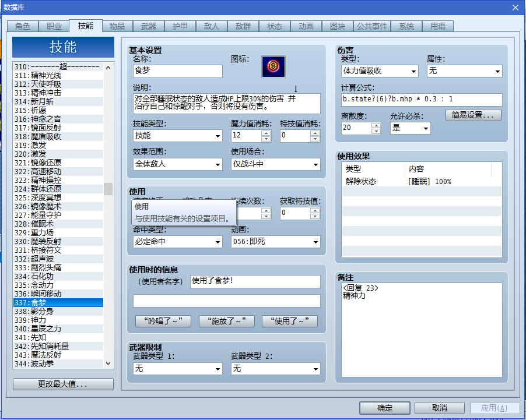Decrease 获取特技值 with down arrow
526x420 pixels.
[x=315, y=216]
